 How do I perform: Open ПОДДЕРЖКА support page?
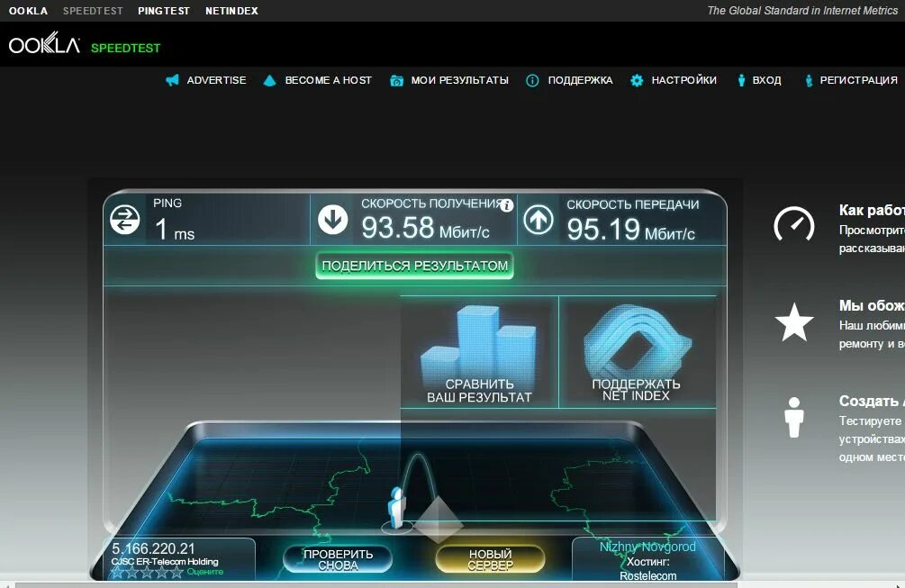click(580, 80)
